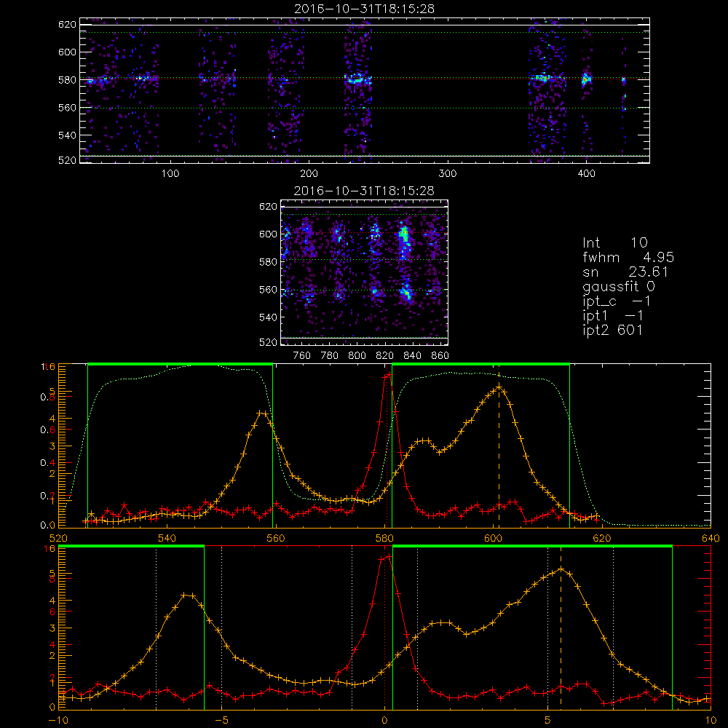This screenshot has width=728, height=728.
Task: Click y-axis label 540 of top panel
Action: (67, 135)
